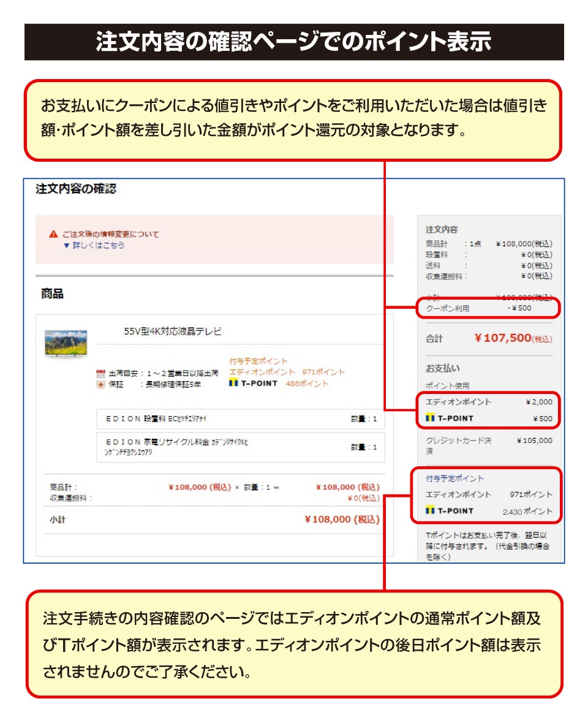Click the クレジットカード決済 label

coord(459,445)
